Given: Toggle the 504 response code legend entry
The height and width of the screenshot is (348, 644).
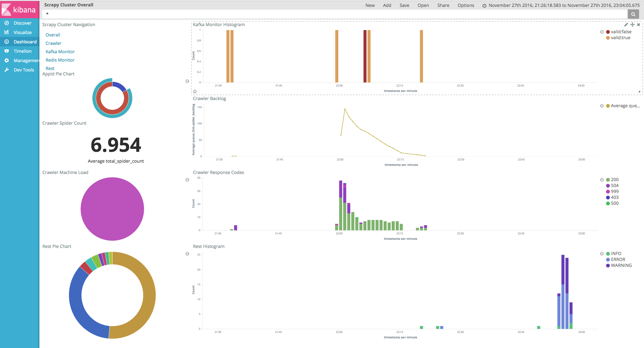Looking at the screenshot, I should point(614,186).
